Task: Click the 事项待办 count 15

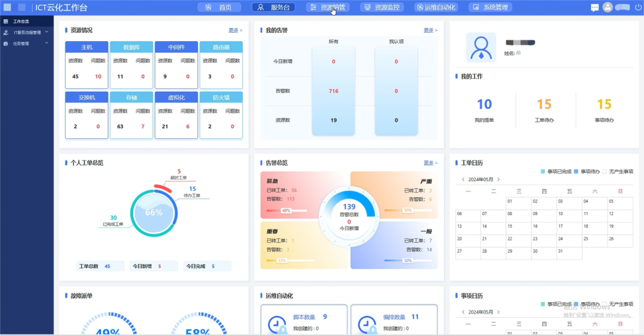Action: (x=604, y=104)
